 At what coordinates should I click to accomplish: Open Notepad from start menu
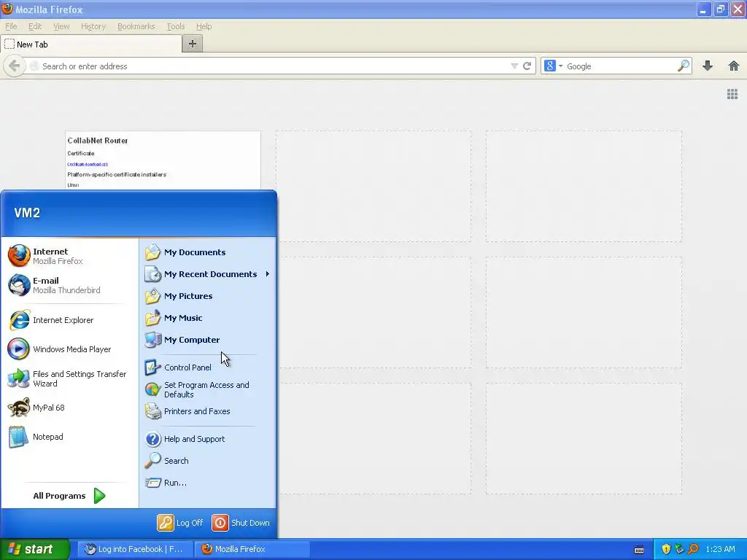[69, 437]
